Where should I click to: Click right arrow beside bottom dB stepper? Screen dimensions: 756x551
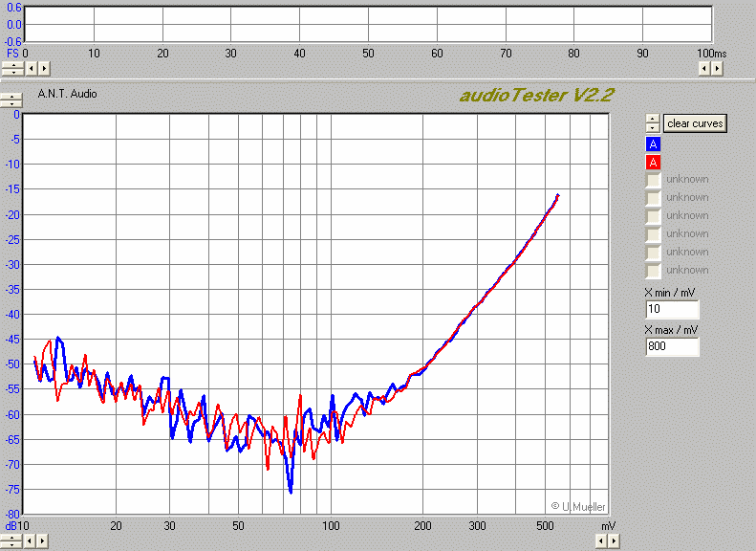pyautogui.click(x=44, y=540)
